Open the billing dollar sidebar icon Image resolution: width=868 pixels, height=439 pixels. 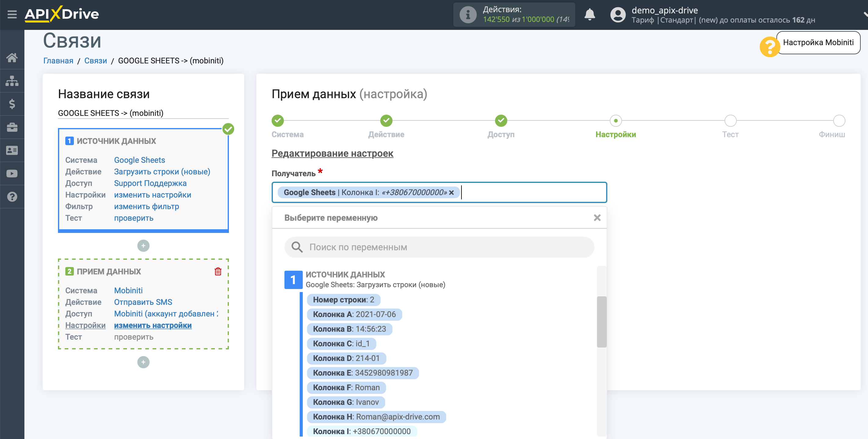12,104
